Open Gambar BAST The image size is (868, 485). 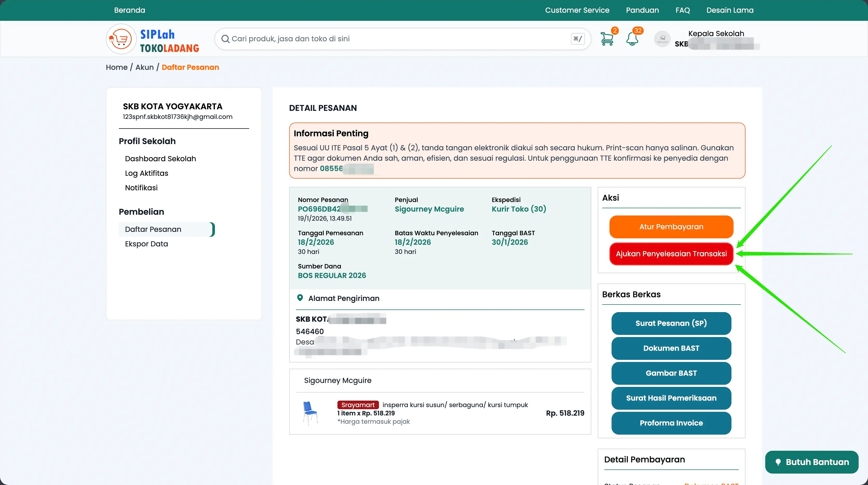(x=671, y=373)
